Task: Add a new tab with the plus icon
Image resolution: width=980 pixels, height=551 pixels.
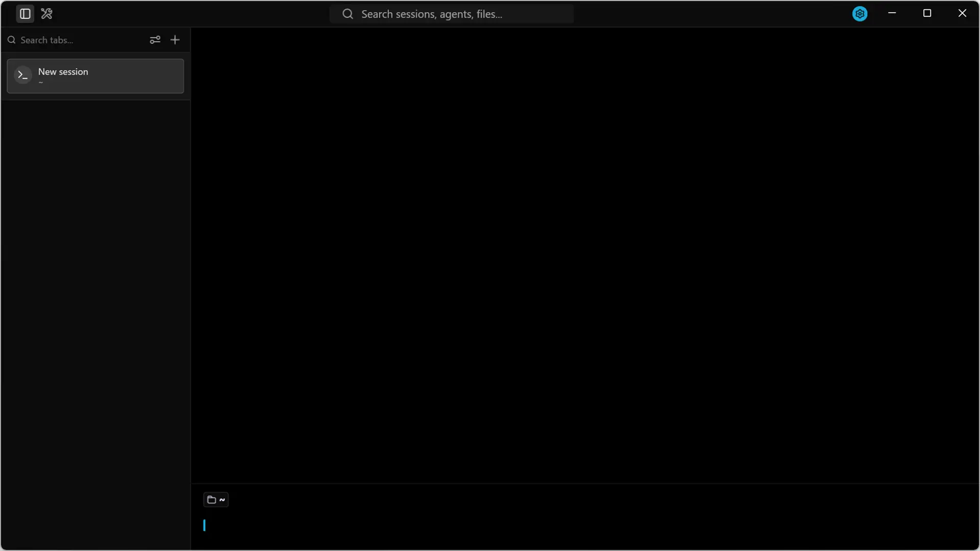Action: (175, 40)
